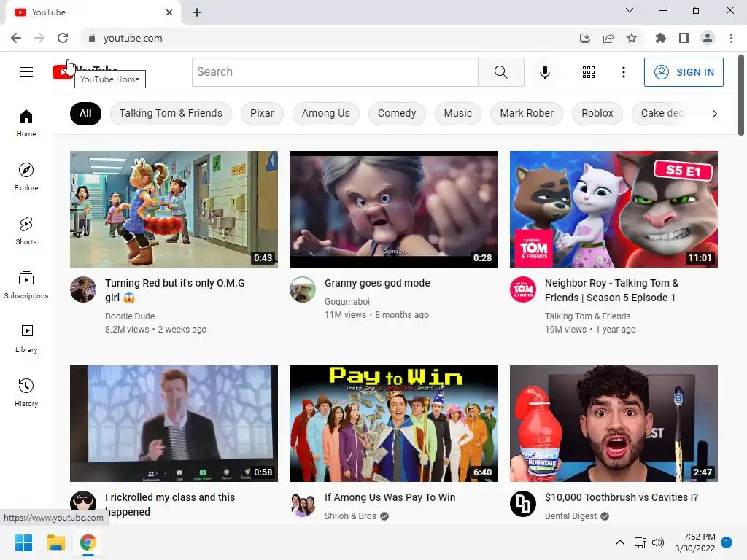The image size is (747, 560).
Task: Open History in sidebar
Action: [x=26, y=392]
